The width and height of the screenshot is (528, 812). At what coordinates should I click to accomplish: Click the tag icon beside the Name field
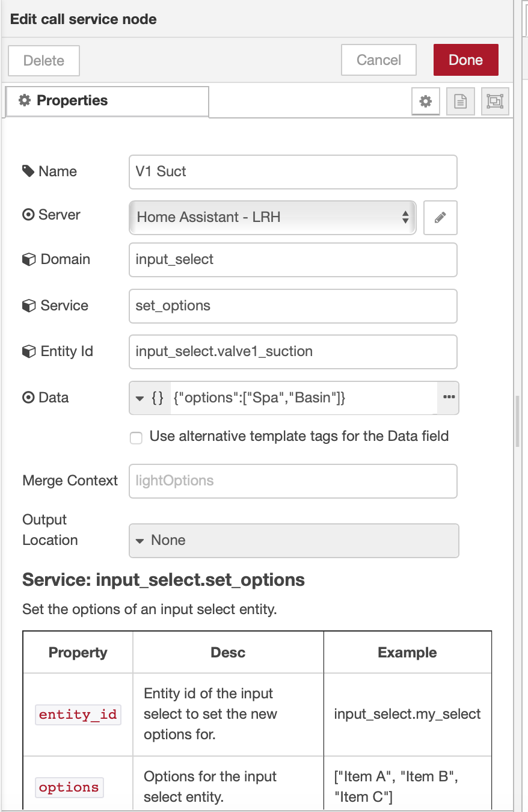point(28,171)
